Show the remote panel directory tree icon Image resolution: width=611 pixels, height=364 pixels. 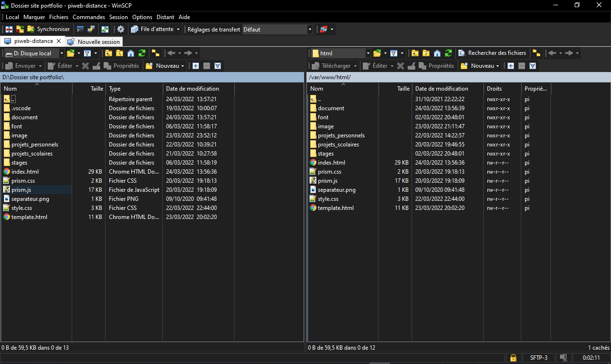(x=537, y=53)
